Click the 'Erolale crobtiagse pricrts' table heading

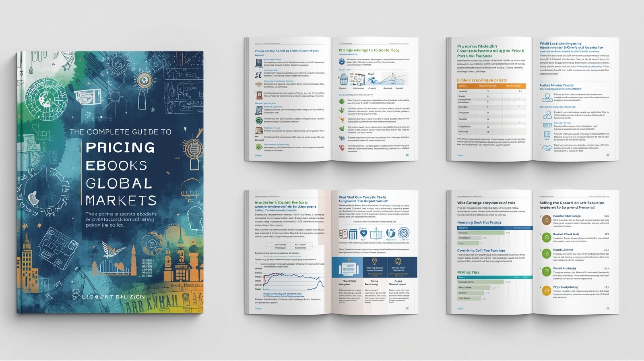click(x=482, y=80)
